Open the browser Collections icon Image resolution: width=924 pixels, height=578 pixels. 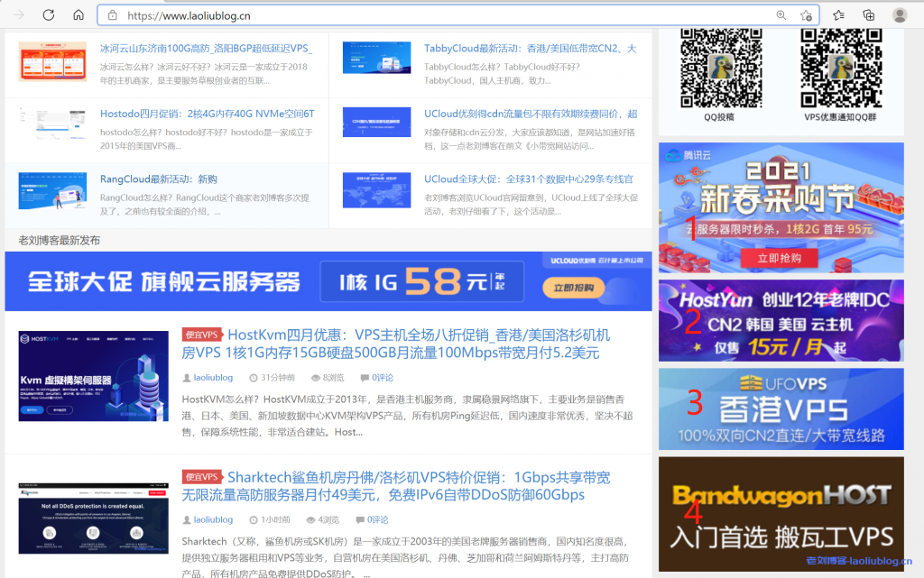coord(869,15)
